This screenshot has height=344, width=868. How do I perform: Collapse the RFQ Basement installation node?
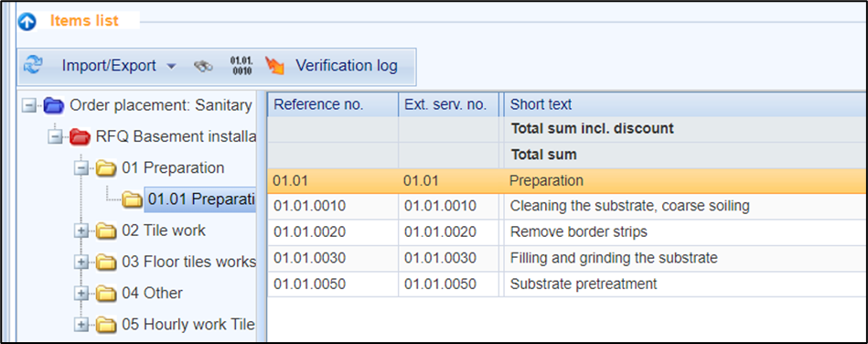point(56,136)
